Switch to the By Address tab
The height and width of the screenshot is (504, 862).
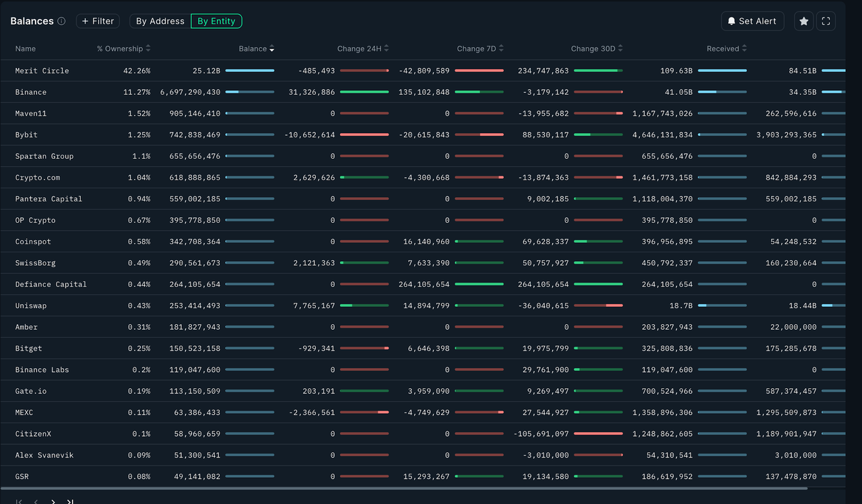point(160,22)
